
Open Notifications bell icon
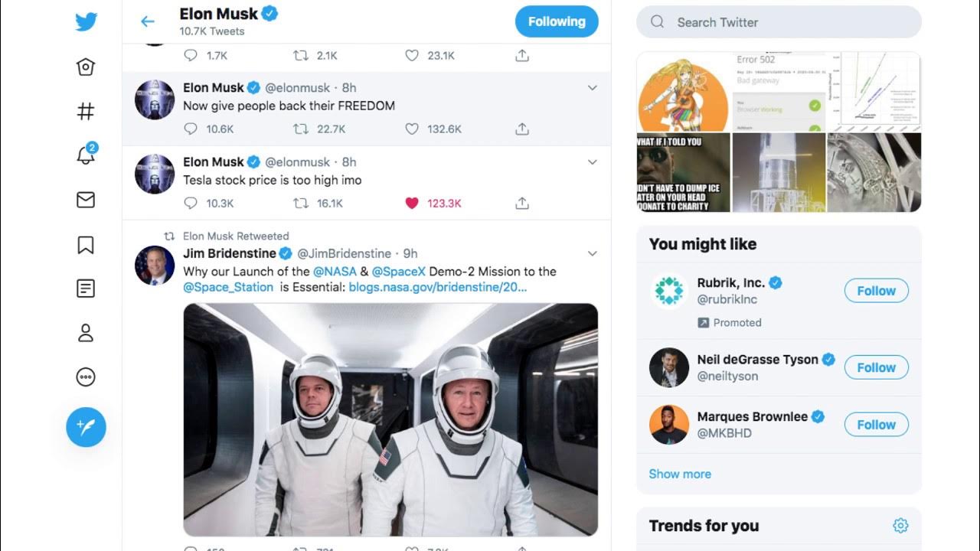pos(86,155)
